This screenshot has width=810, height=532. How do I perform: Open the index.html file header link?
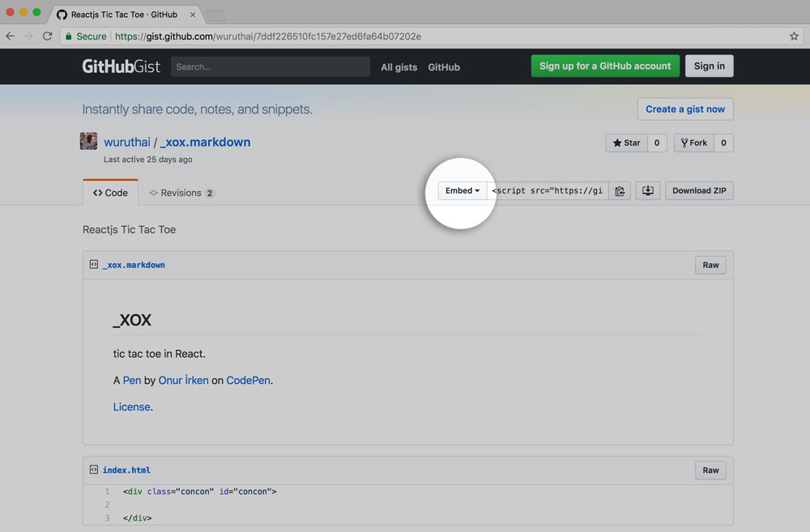point(126,470)
